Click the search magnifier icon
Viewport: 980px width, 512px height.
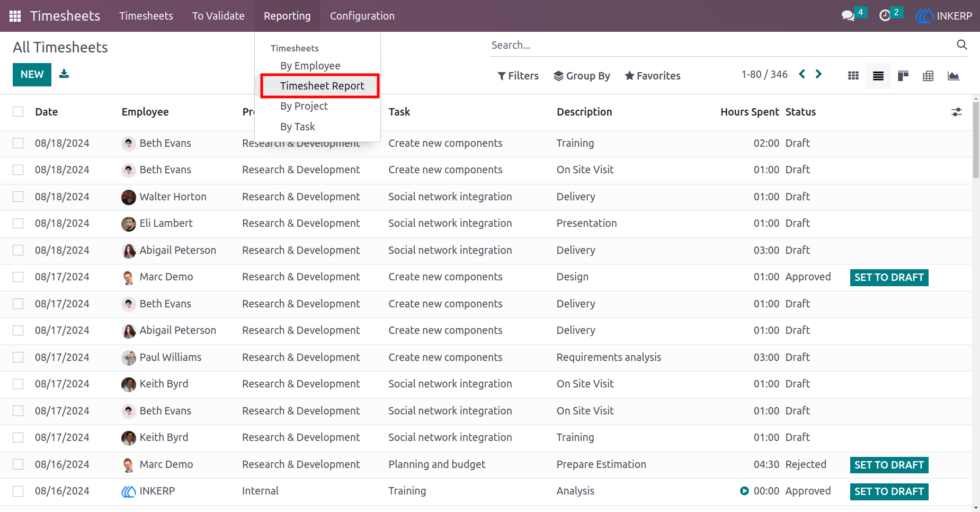pyautogui.click(x=962, y=45)
